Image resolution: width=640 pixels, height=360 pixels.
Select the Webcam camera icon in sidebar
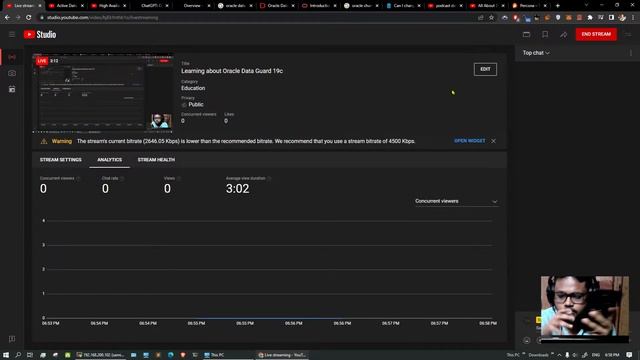(12, 73)
